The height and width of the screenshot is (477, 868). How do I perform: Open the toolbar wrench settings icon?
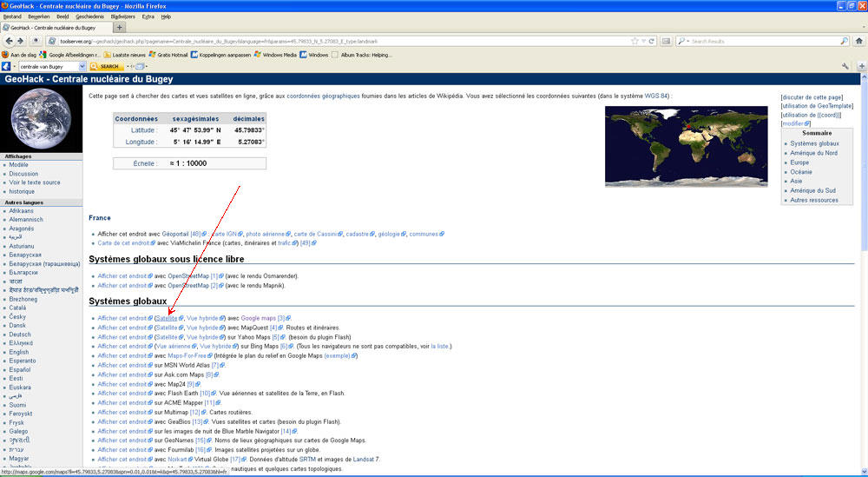[x=845, y=66]
